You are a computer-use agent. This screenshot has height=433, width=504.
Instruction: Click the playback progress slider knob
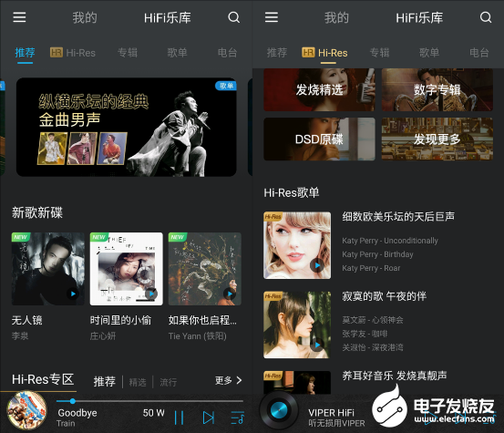[73, 401]
